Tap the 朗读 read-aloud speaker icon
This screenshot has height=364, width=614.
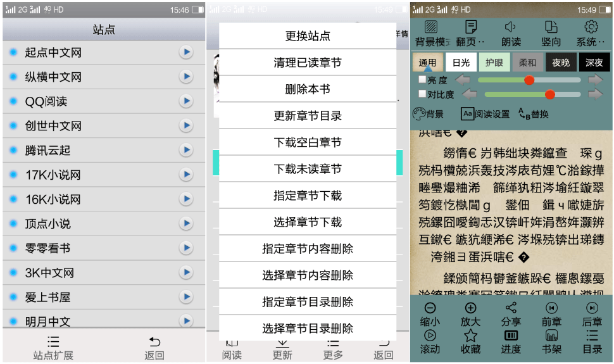pyautogui.click(x=511, y=27)
